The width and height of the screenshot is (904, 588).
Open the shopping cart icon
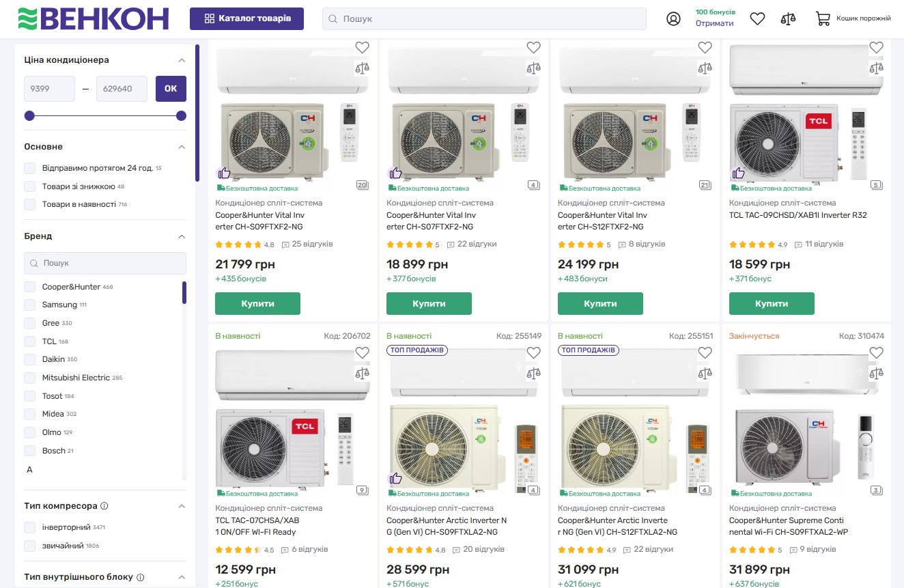coord(823,18)
